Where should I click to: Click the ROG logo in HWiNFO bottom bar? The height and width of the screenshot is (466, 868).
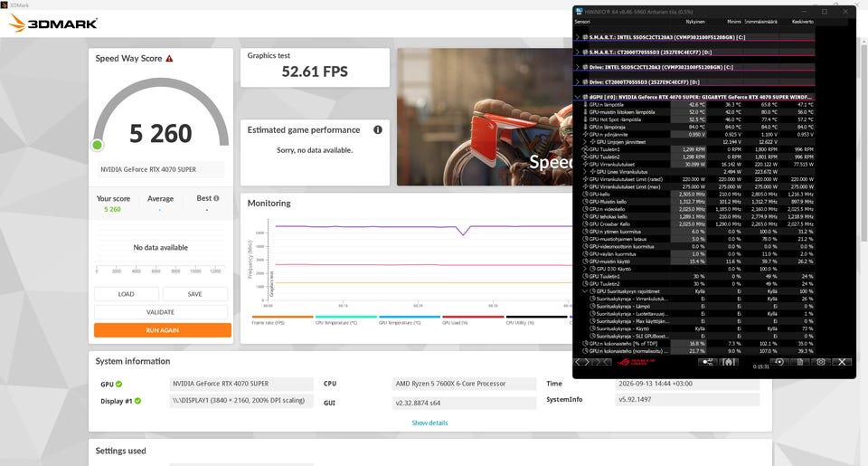coord(637,362)
